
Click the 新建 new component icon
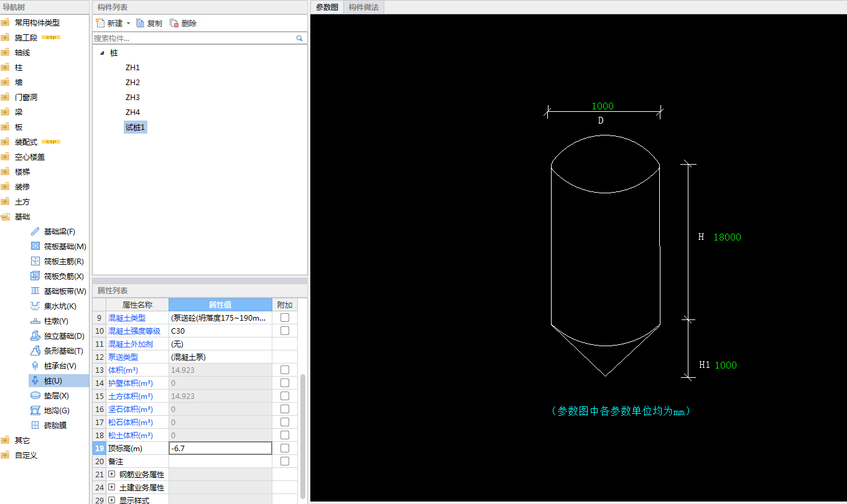click(x=100, y=23)
